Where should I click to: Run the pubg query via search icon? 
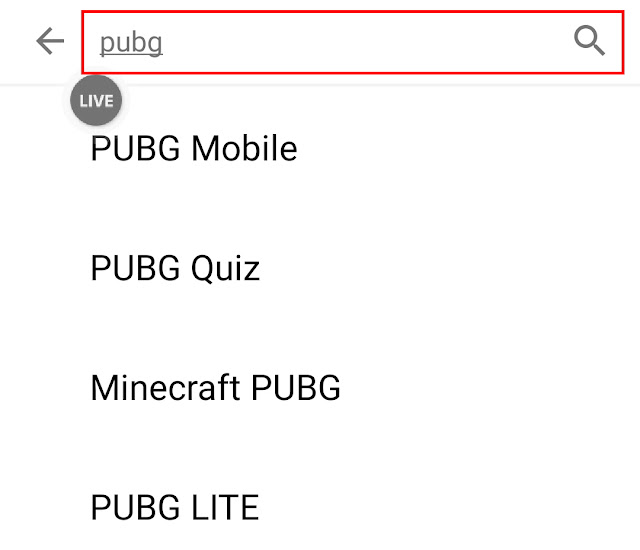pyautogui.click(x=589, y=40)
